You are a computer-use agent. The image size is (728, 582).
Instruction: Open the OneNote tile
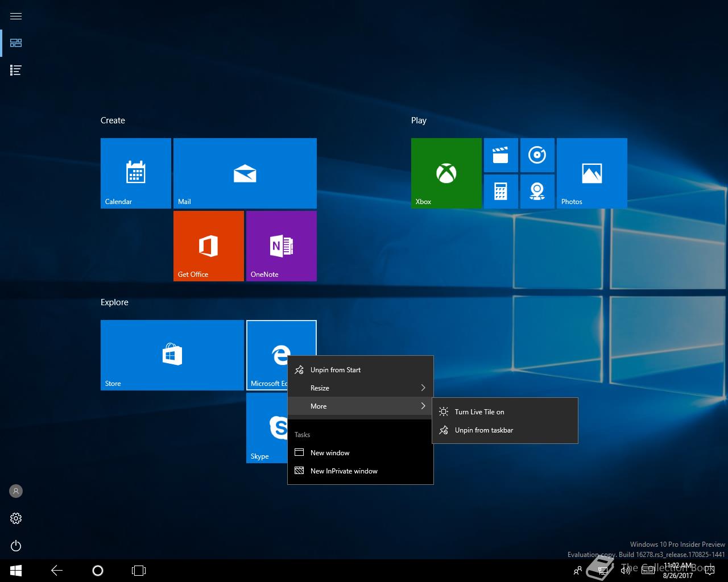click(281, 246)
